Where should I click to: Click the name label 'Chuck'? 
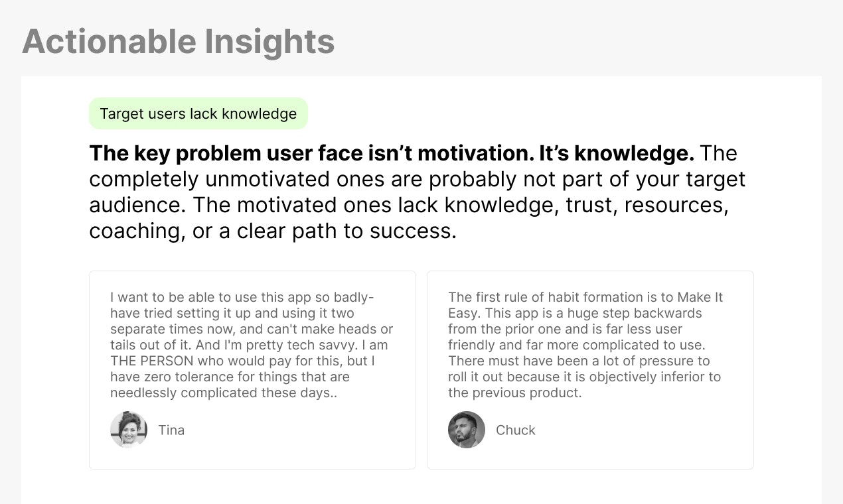coord(516,430)
